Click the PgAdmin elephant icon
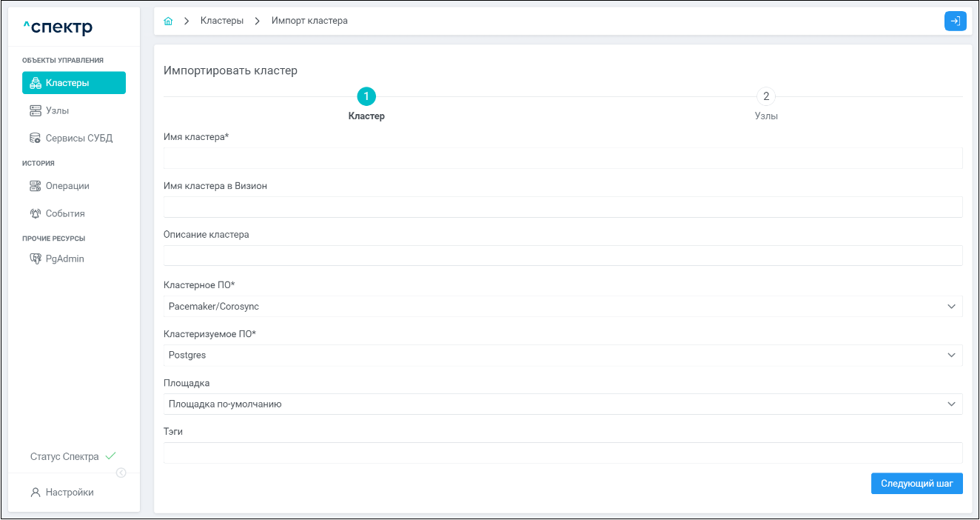980x520 pixels. point(35,259)
